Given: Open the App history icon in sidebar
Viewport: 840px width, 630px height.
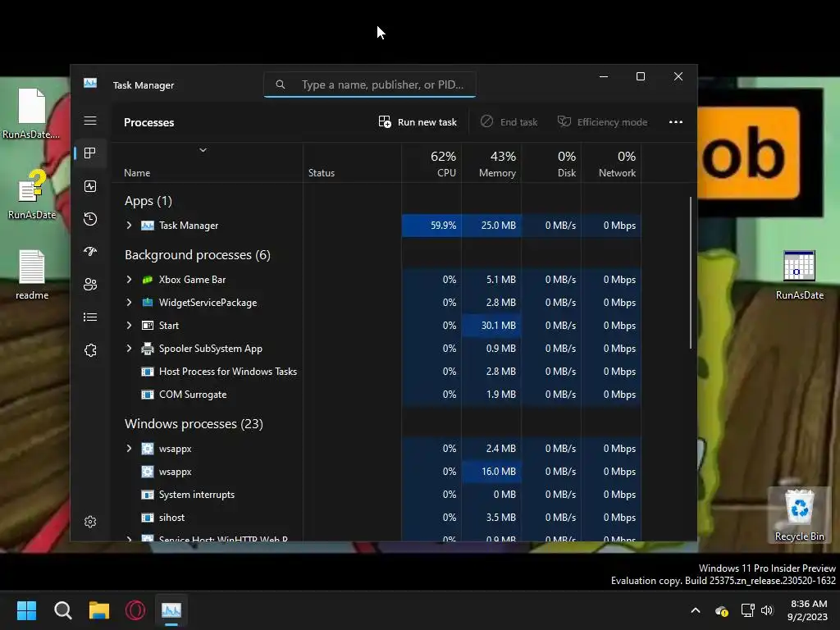Looking at the screenshot, I should click(90, 218).
